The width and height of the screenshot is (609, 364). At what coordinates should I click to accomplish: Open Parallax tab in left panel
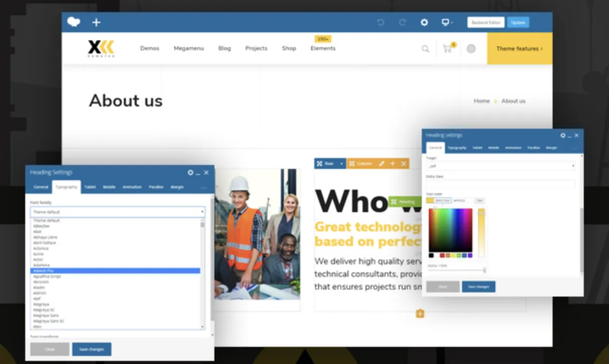(x=156, y=187)
